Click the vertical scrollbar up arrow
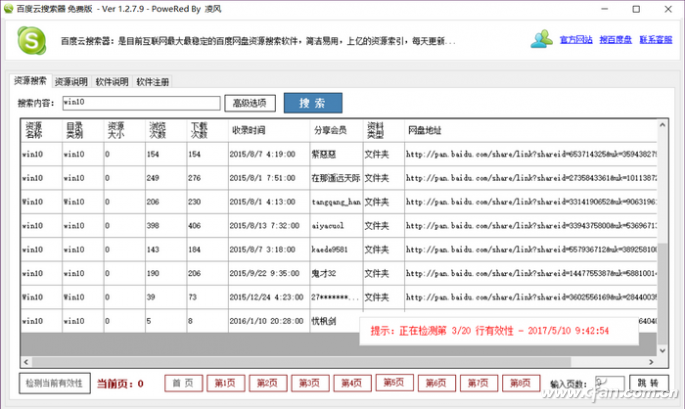The image size is (685, 409). (662, 125)
